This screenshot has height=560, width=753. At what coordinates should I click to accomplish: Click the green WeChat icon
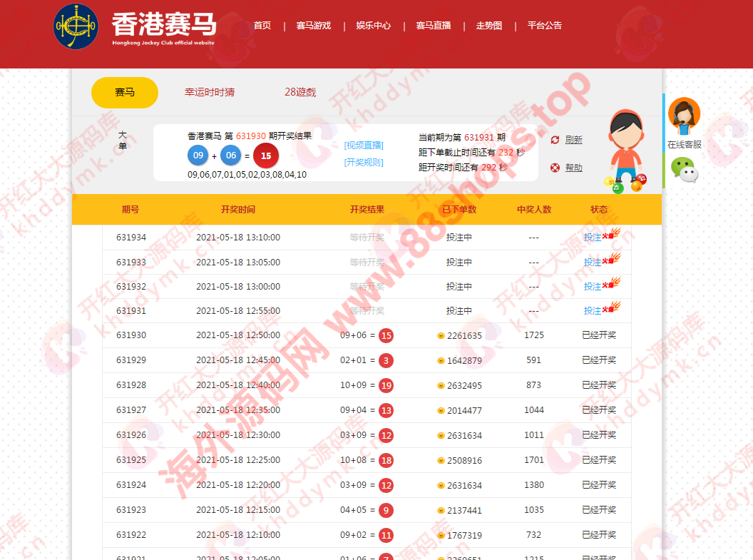point(684,170)
